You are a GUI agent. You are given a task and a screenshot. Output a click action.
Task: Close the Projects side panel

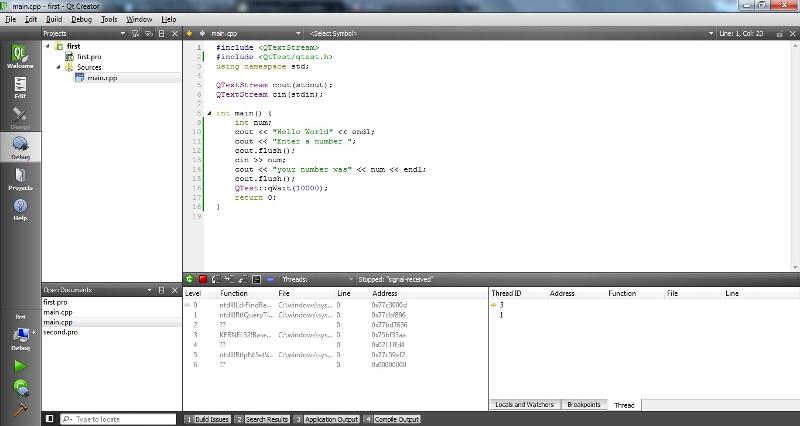(174, 33)
